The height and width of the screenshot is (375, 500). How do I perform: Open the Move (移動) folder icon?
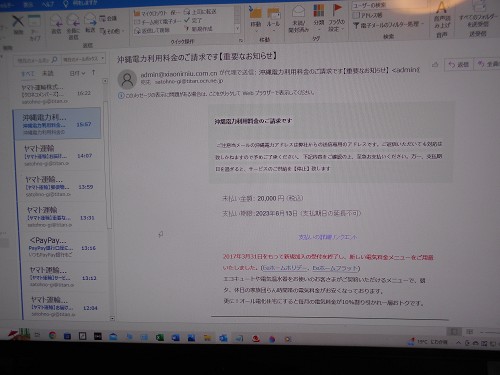click(x=256, y=13)
